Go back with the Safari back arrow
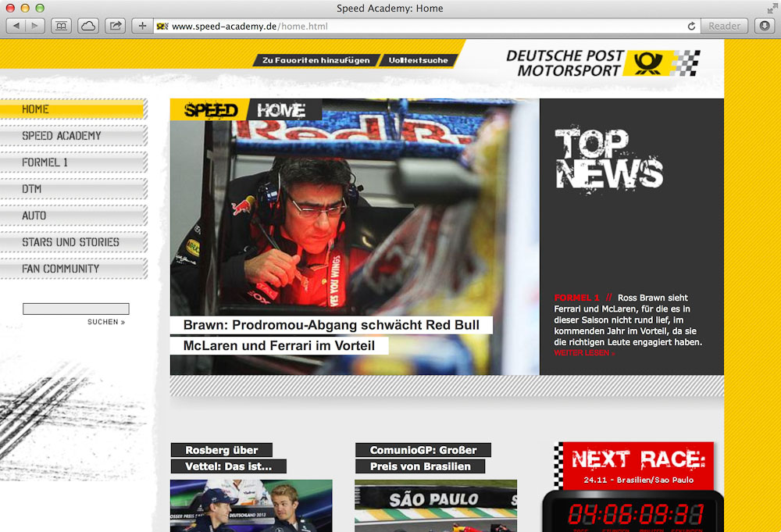 click(16, 26)
